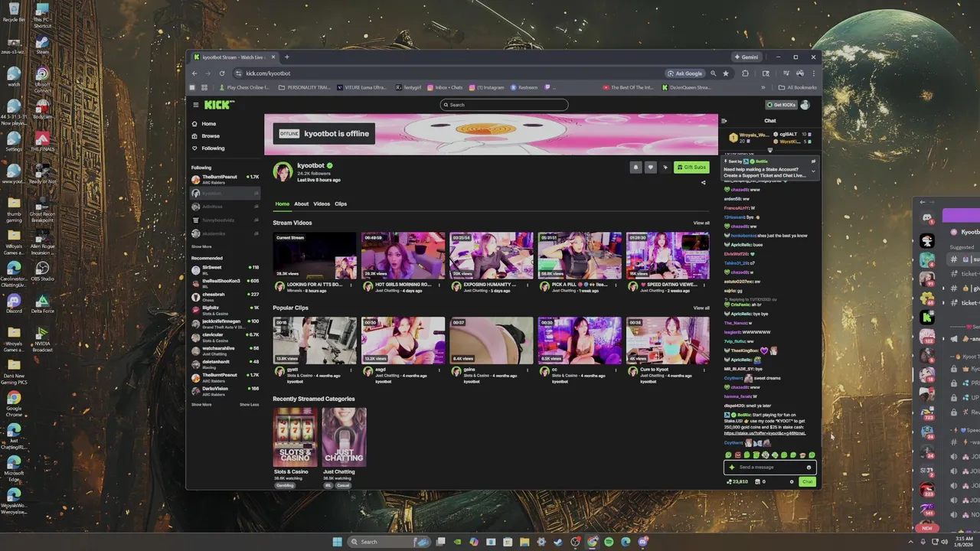The height and width of the screenshot is (551, 980).
Task: Open the All Bookmarks folder
Action: pos(798,87)
